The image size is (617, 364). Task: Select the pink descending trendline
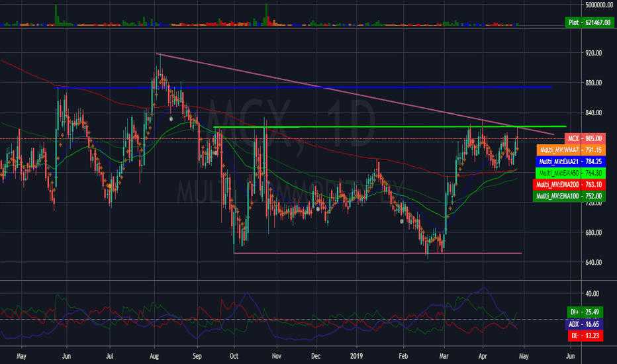tap(355, 94)
